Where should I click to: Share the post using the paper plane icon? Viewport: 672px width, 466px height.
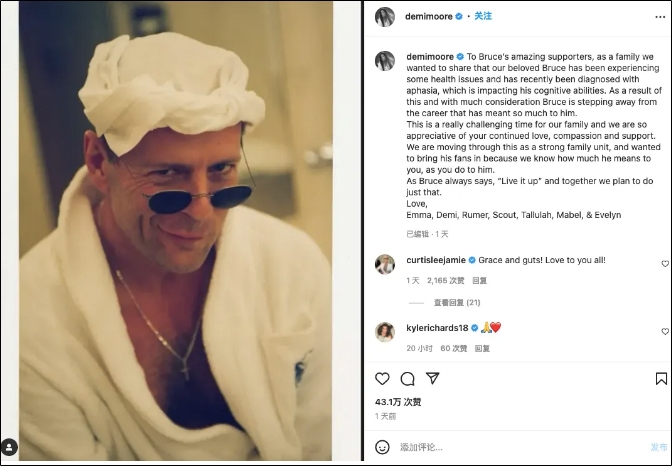432,378
